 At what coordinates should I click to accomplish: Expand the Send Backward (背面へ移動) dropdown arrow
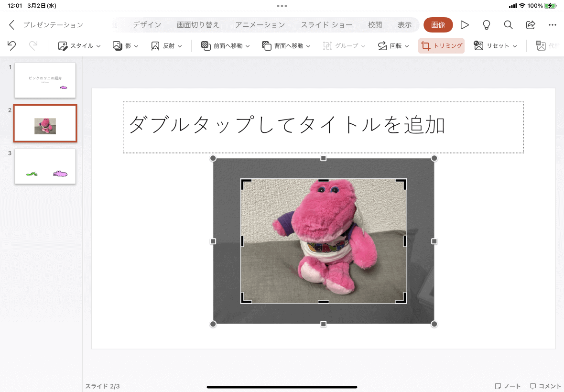click(308, 46)
